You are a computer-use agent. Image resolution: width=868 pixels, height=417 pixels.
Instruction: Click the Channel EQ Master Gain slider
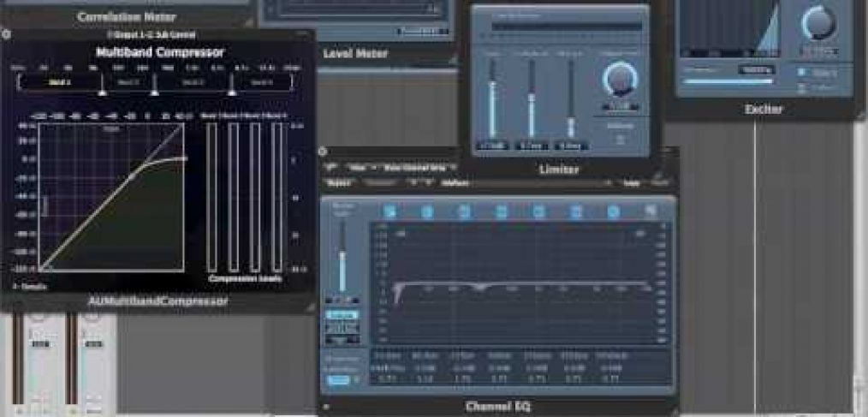point(342,256)
